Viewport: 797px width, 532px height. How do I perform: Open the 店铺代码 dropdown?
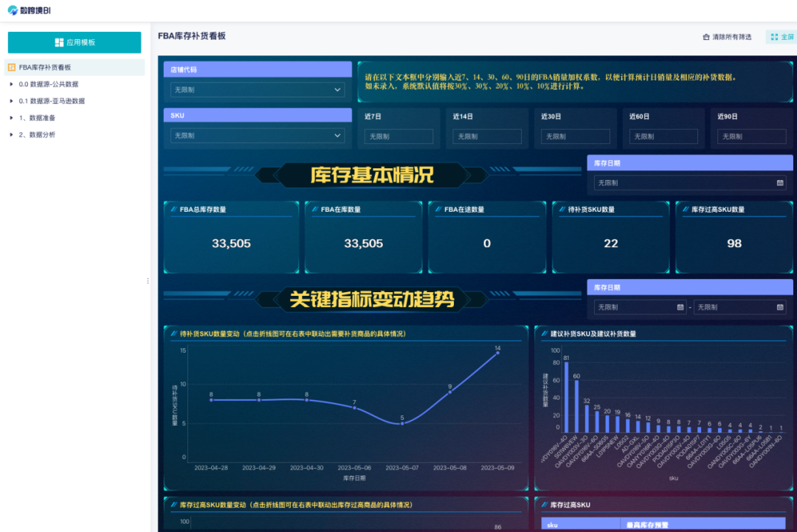pyautogui.click(x=258, y=89)
